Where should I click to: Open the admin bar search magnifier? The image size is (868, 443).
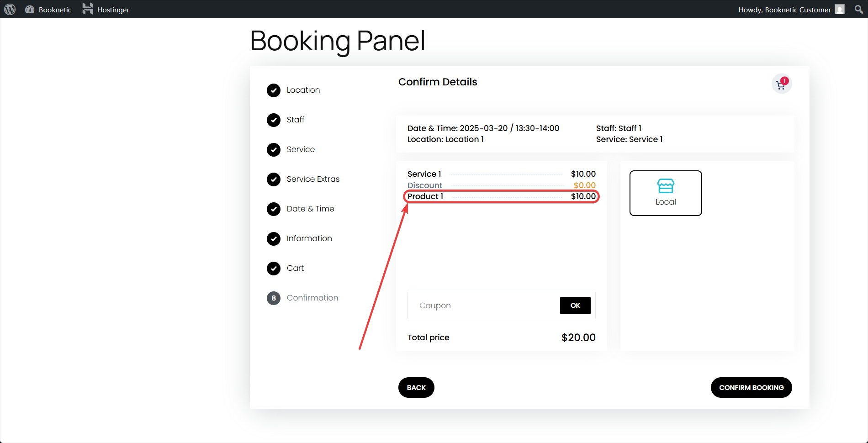(x=858, y=9)
